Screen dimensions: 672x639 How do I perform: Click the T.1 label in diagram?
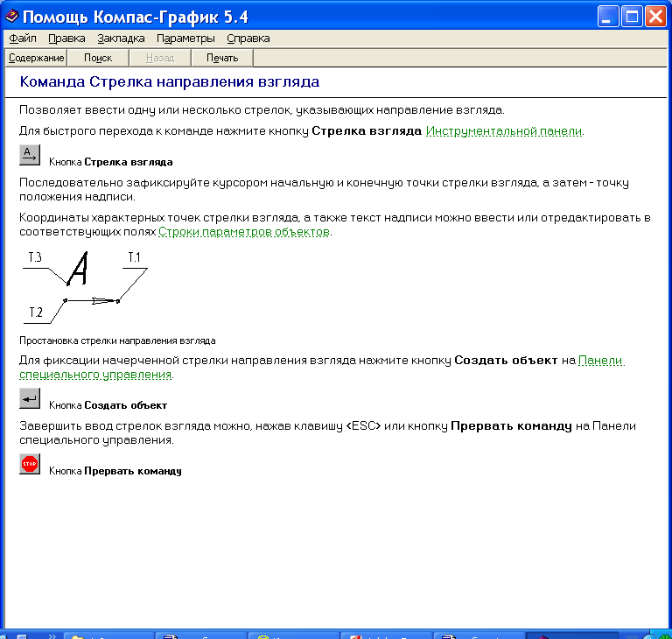pyautogui.click(x=134, y=257)
